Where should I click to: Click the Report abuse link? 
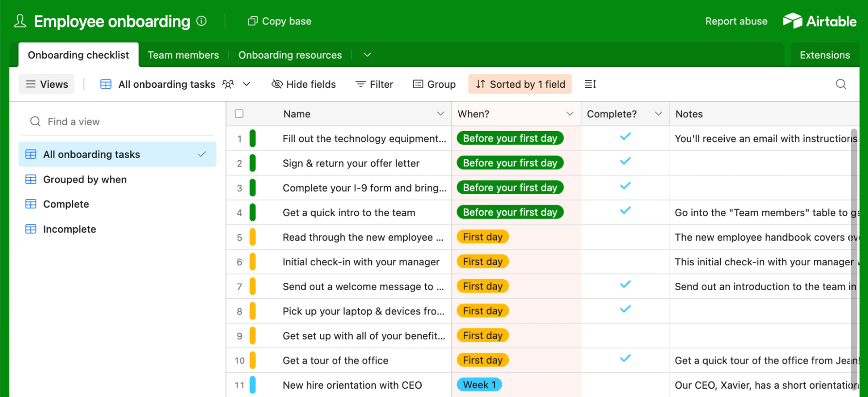(736, 21)
